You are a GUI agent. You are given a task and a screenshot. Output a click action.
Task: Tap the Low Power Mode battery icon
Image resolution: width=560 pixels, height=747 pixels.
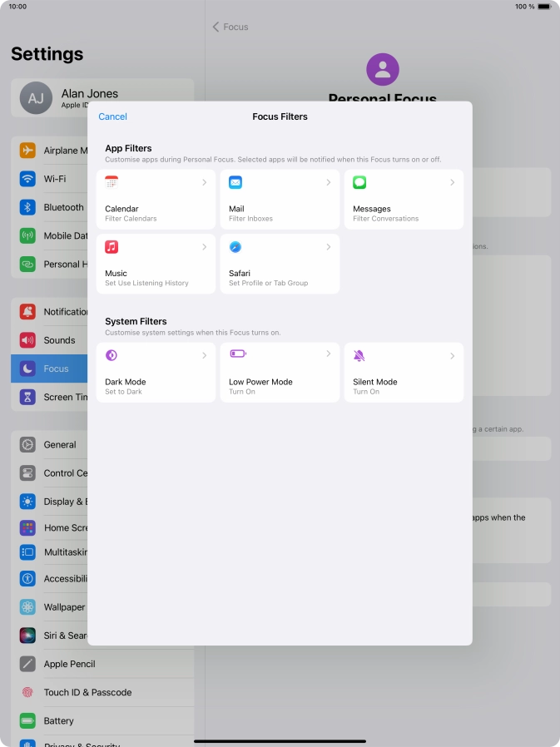pyautogui.click(x=238, y=354)
